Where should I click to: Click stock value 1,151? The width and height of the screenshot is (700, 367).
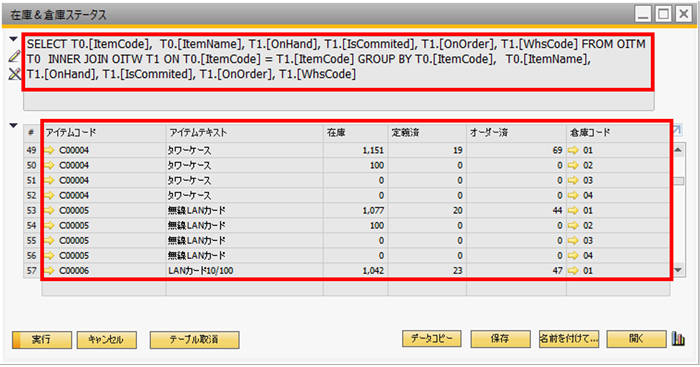click(x=373, y=150)
